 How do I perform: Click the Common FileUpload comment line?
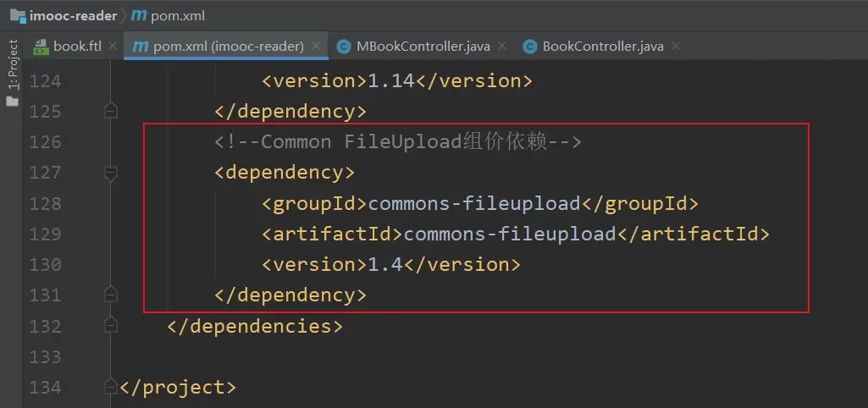[x=398, y=141]
